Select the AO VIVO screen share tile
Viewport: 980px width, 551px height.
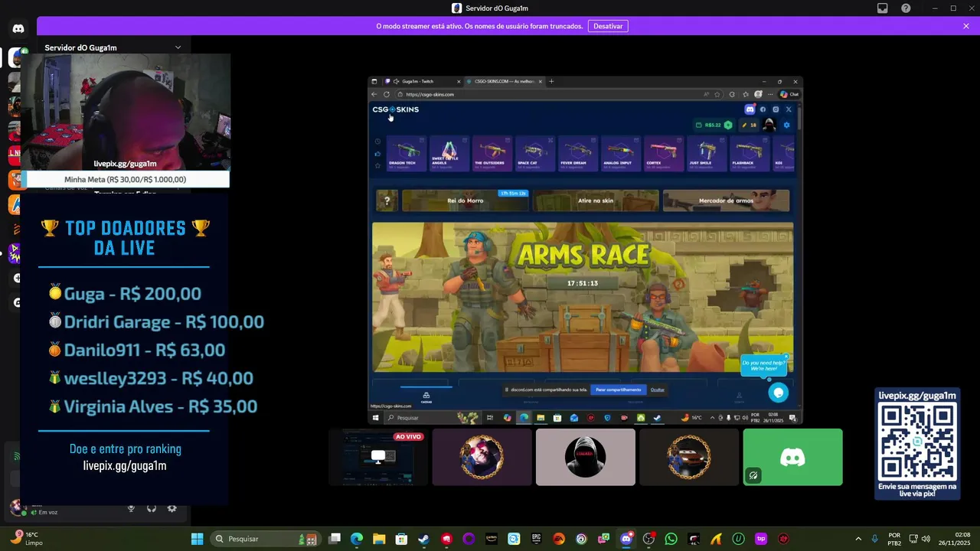coord(378,457)
